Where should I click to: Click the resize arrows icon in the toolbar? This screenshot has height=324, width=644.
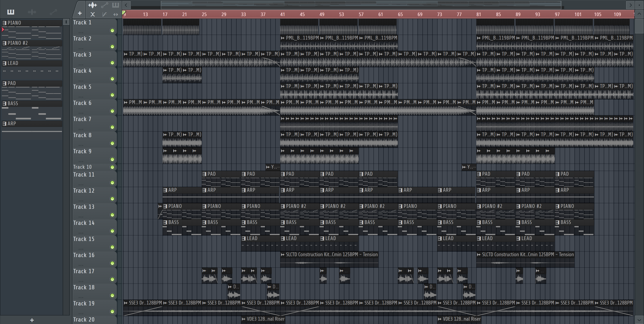[116, 15]
